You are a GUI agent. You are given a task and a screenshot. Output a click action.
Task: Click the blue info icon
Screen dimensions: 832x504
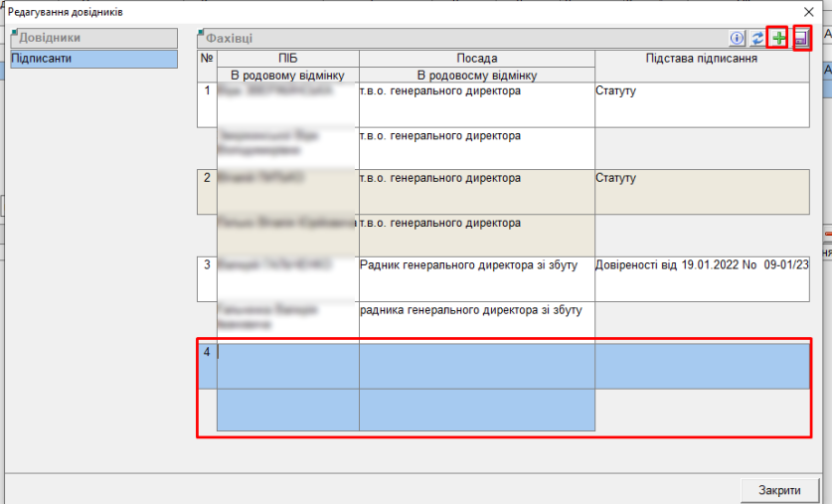pos(738,39)
